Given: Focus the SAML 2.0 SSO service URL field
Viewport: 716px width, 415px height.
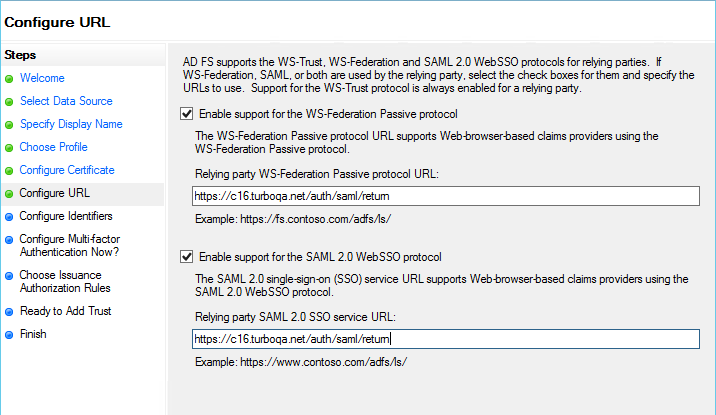Looking at the screenshot, I should click(445, 339).
